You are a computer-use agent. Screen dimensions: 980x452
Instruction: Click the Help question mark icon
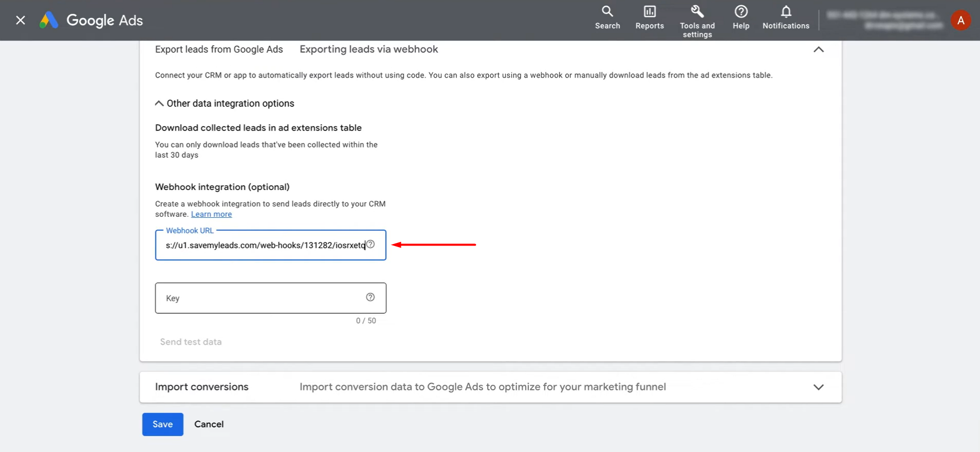point(741,11)
